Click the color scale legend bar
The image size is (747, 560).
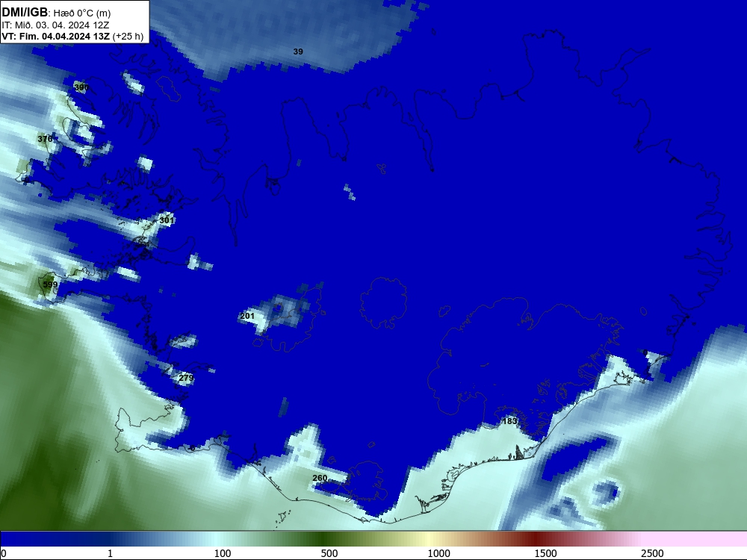[x=373, y=539]
